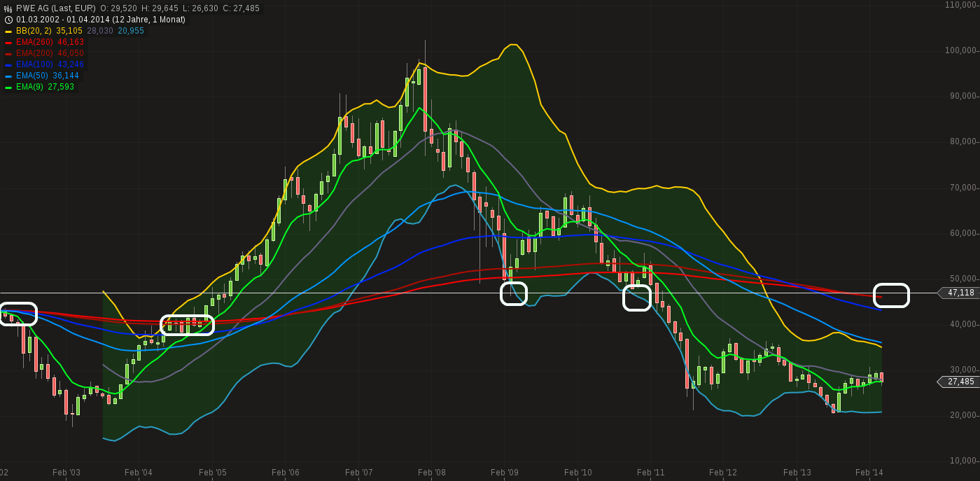Select the dark red EMA(200) line swatch
Image resolution: width=980 pixels, height=481 pixels.
point(8,53)
